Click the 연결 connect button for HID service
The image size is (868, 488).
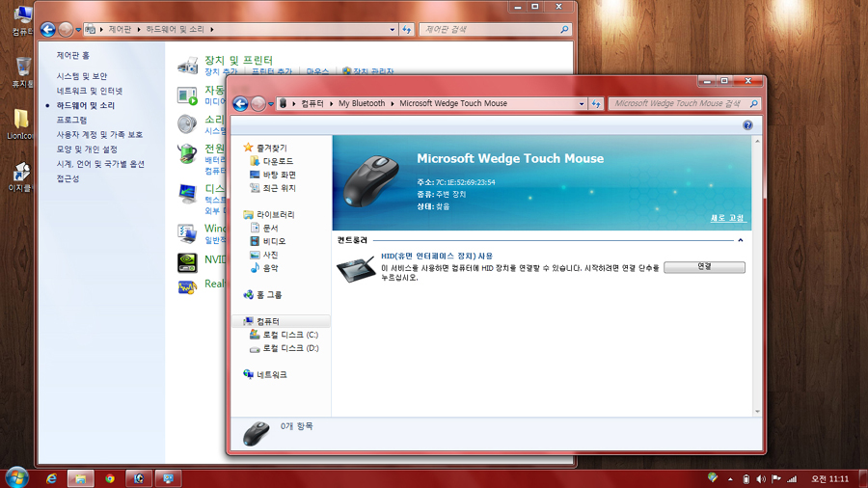pyautogui.click(x=704, y=267)
